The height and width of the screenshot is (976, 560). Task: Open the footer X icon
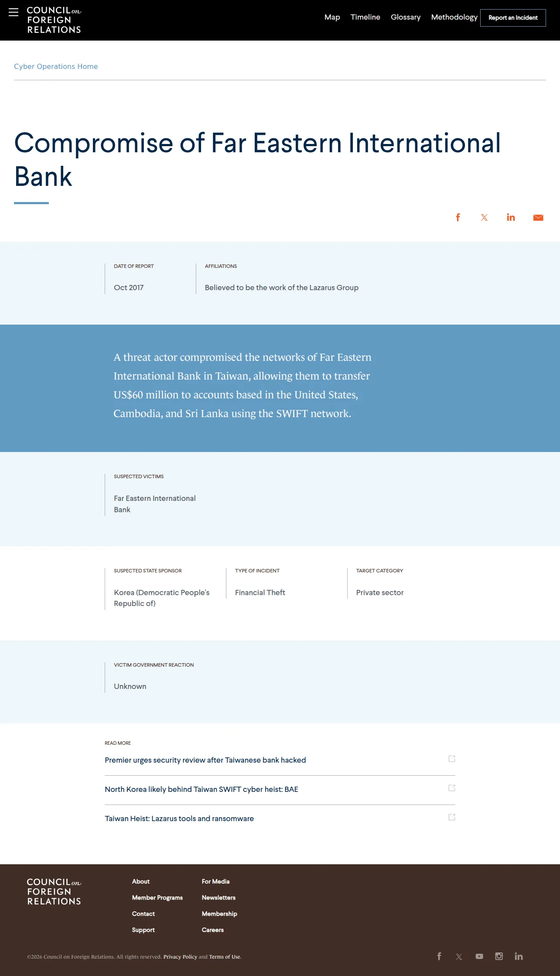(x=459, y=957)
